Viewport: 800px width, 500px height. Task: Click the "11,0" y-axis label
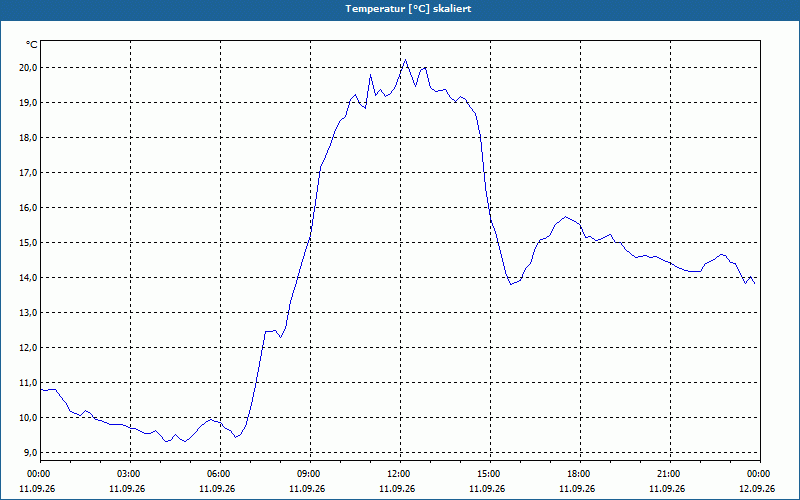28,383
